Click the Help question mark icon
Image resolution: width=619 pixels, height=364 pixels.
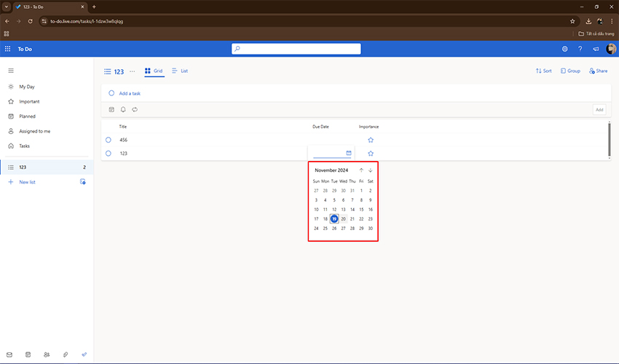point(580,49)
